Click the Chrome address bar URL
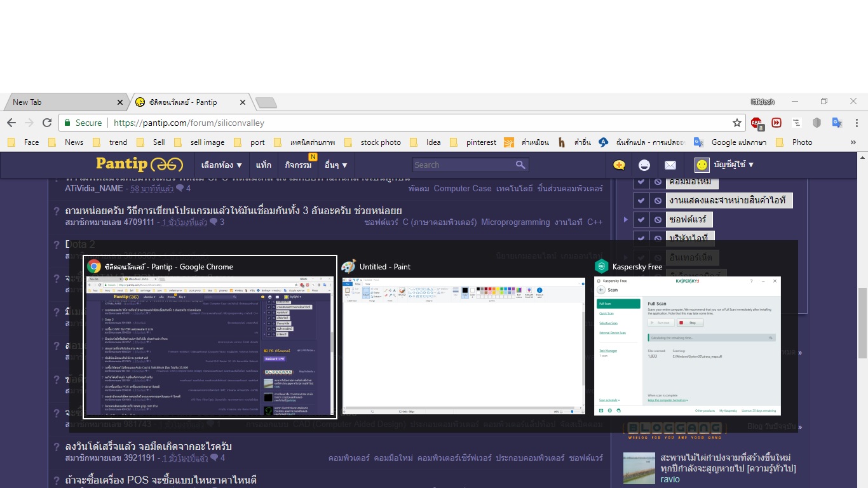 click(189, 123)
